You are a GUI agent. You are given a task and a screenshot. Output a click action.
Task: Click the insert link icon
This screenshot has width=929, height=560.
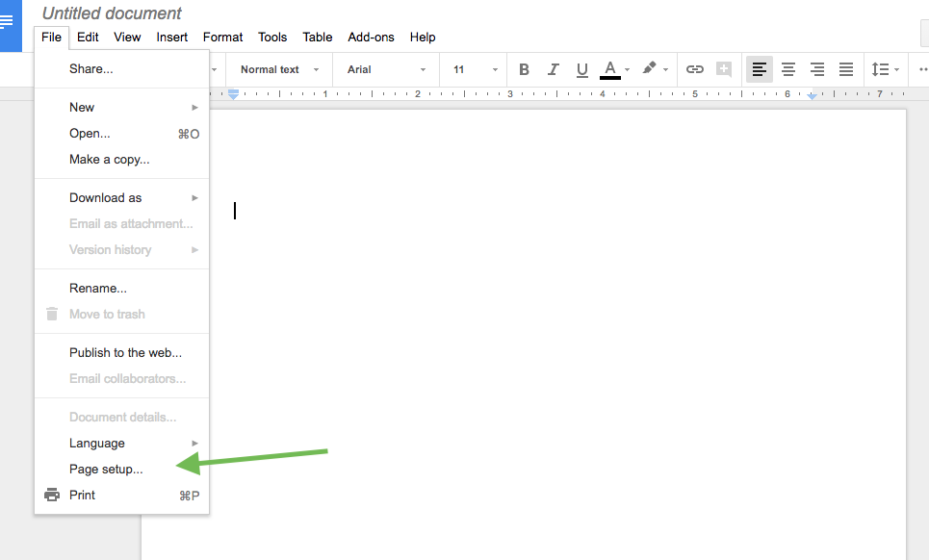point(694,69)
